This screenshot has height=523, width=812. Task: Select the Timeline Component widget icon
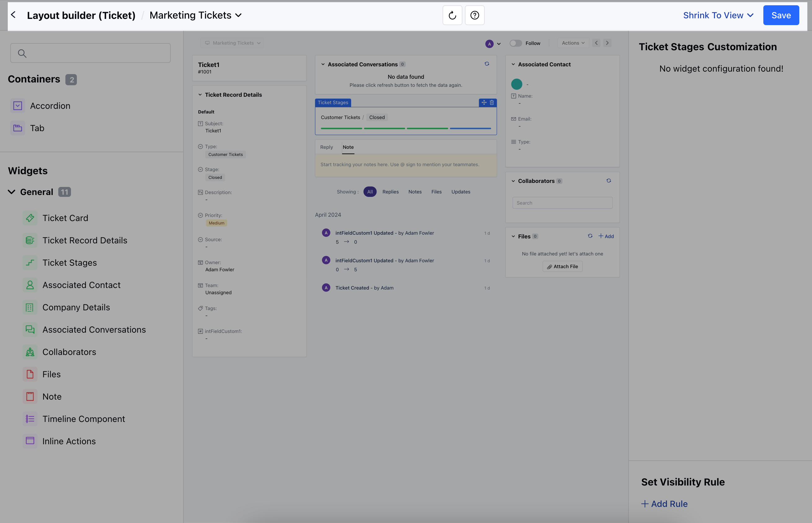30,419
